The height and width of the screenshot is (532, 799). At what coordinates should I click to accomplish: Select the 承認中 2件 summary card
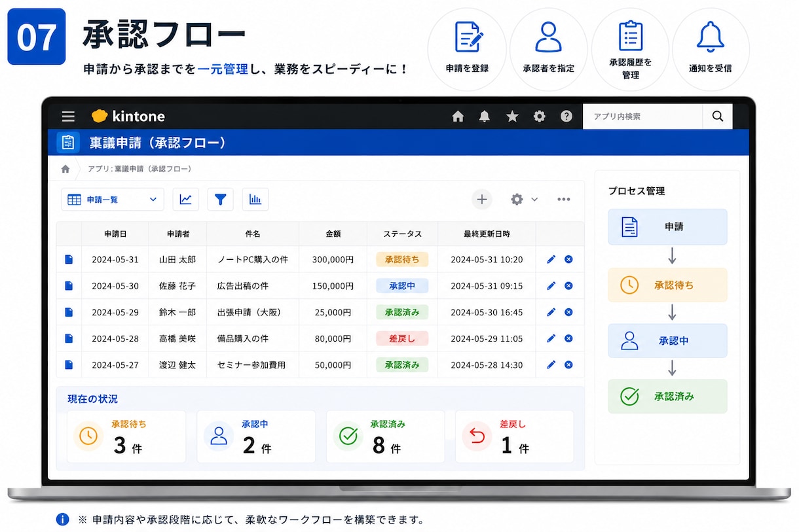[256, 436]
